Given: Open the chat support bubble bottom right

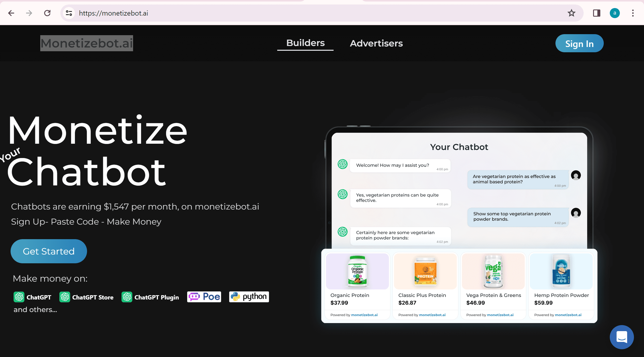Looking at the screenshot, I should click(622, 337).
